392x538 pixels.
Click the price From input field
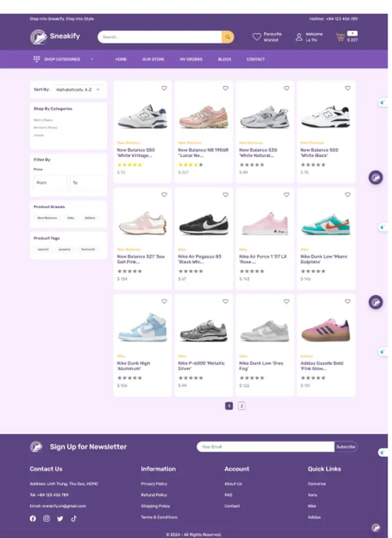(50, 183)
